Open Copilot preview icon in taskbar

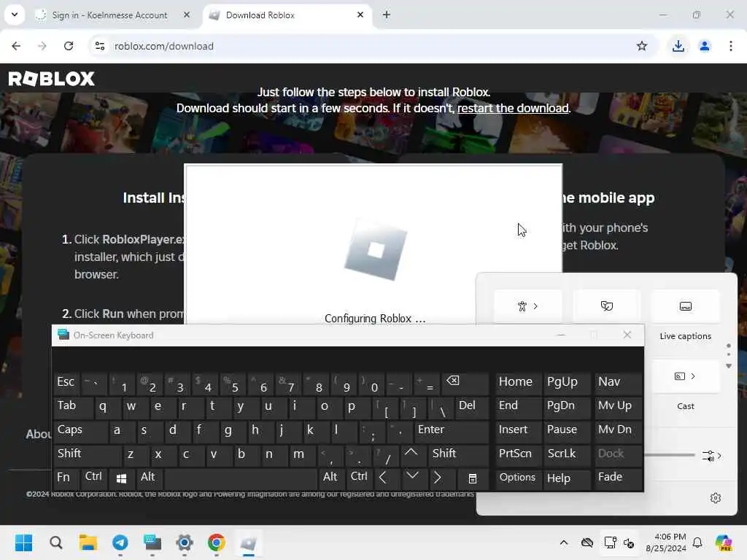(x=724, y=542)
